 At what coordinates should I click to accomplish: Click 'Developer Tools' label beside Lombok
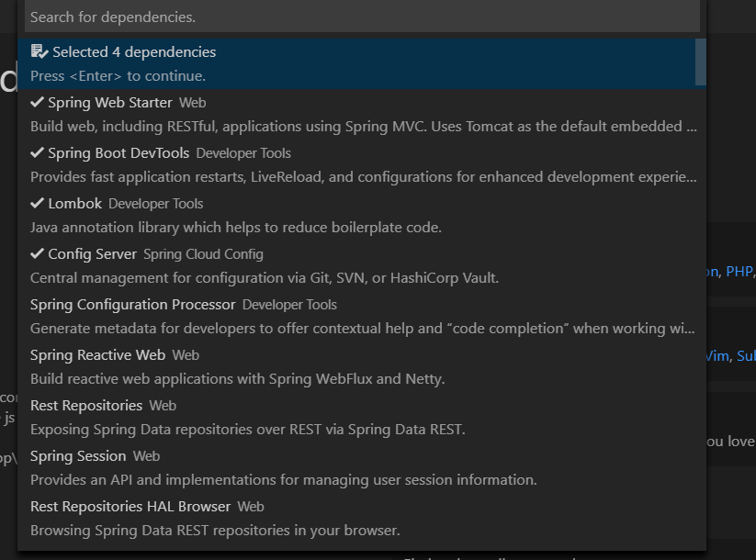tap(156, 204)
